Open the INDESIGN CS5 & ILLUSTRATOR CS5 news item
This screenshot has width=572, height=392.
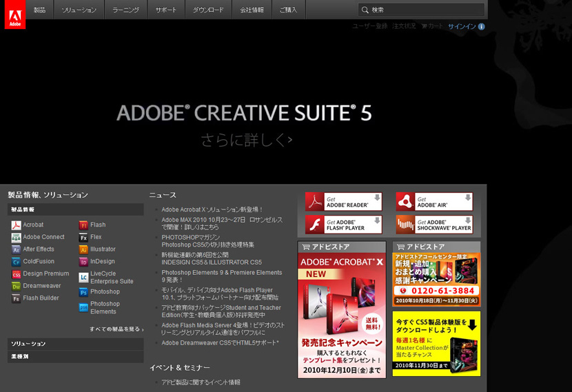click(x=212, y=258)
